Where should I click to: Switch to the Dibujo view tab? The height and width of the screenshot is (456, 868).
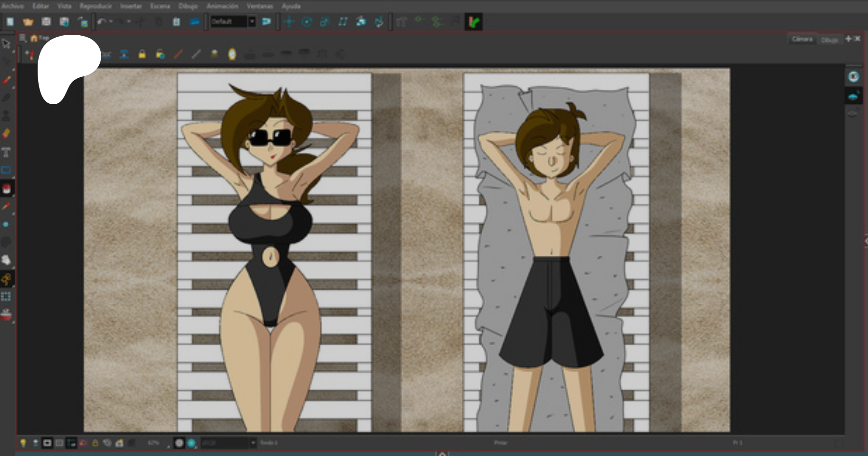(x=829, y=40)
